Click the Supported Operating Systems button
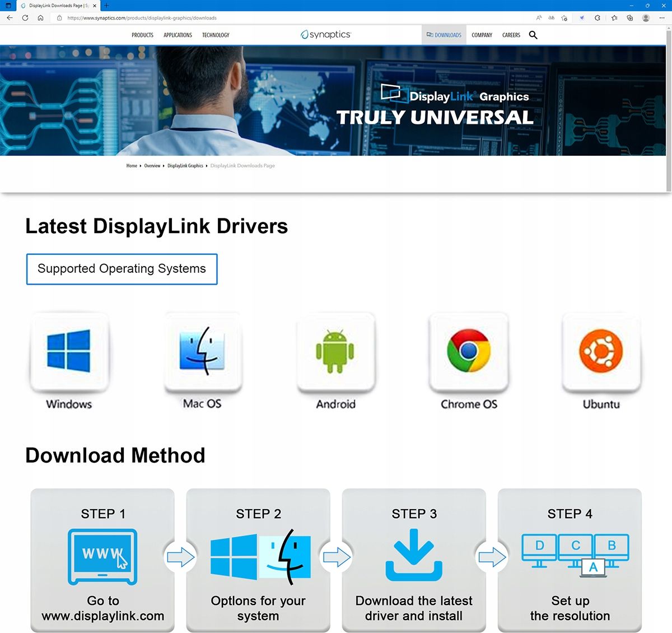Viewport: 672px width, 633px height. coord(122,269)
